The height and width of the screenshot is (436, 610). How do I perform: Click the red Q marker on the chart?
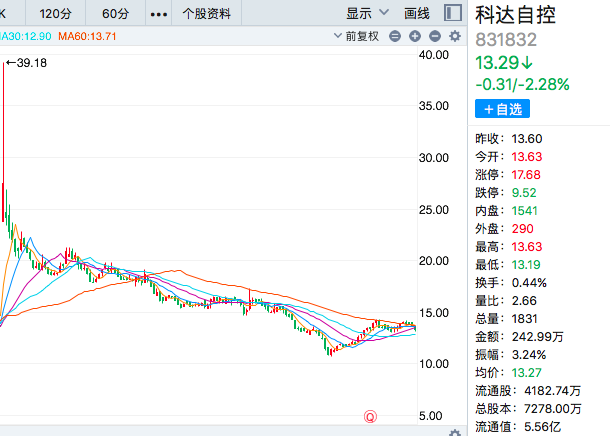369,416
